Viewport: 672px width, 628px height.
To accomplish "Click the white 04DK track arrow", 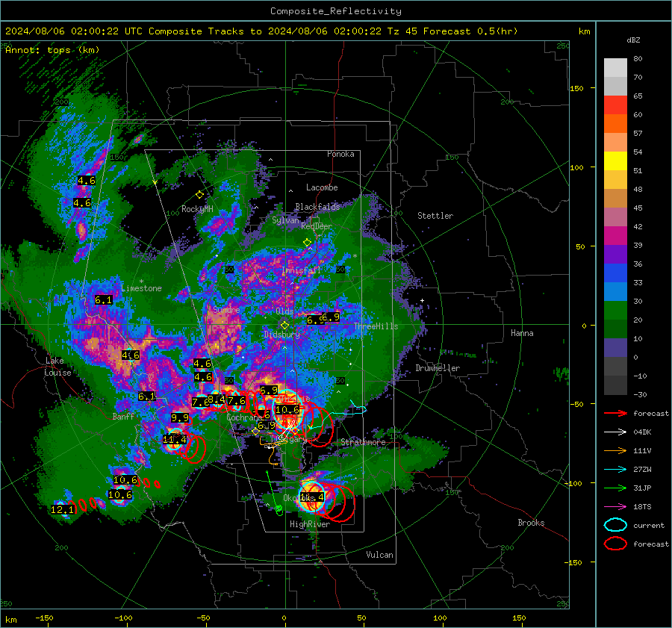I will [615, 432].
